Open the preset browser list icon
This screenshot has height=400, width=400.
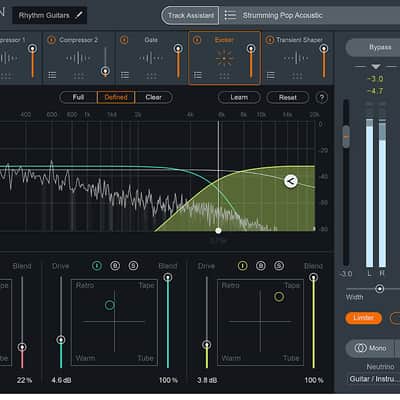coord(230,15)
